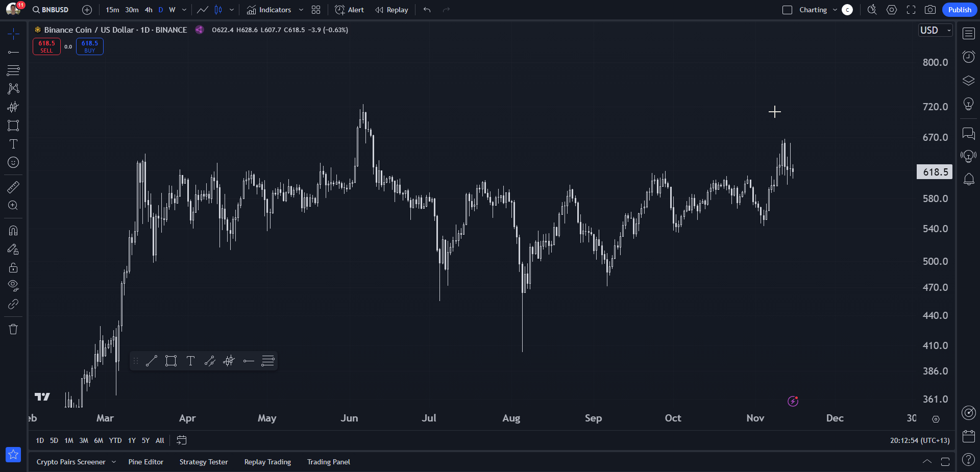Open the emoji icons drawing tool
980x472 pixels.
click(x=13, y=162)
